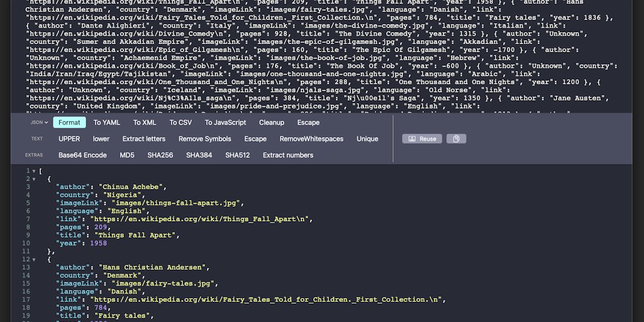Click the pages value 784

pos(101,308)
